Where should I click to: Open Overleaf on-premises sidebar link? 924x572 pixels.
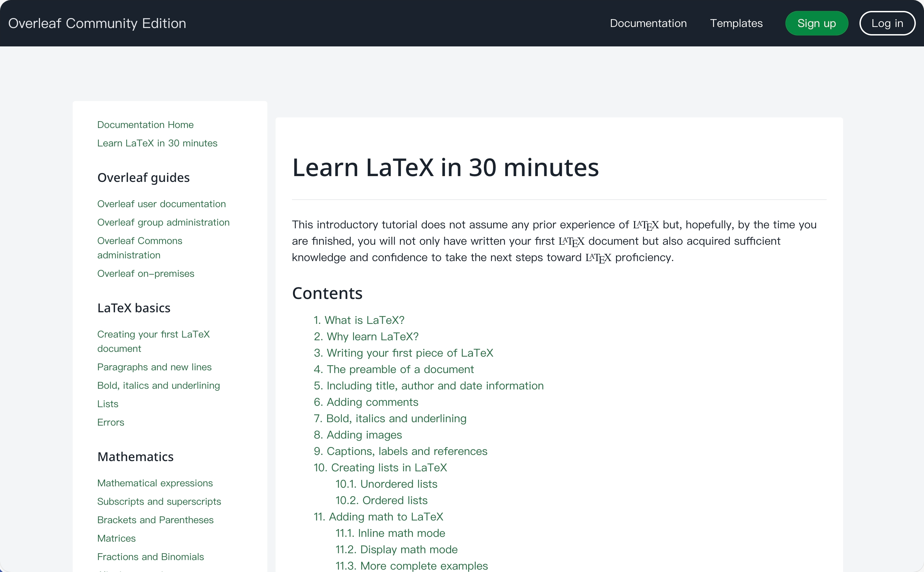(x=146, y=273)
